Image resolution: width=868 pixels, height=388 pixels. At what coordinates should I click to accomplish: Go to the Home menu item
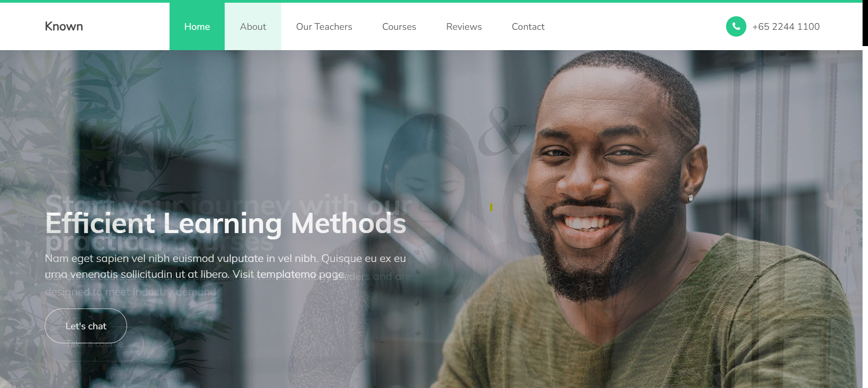pos(197,27)
